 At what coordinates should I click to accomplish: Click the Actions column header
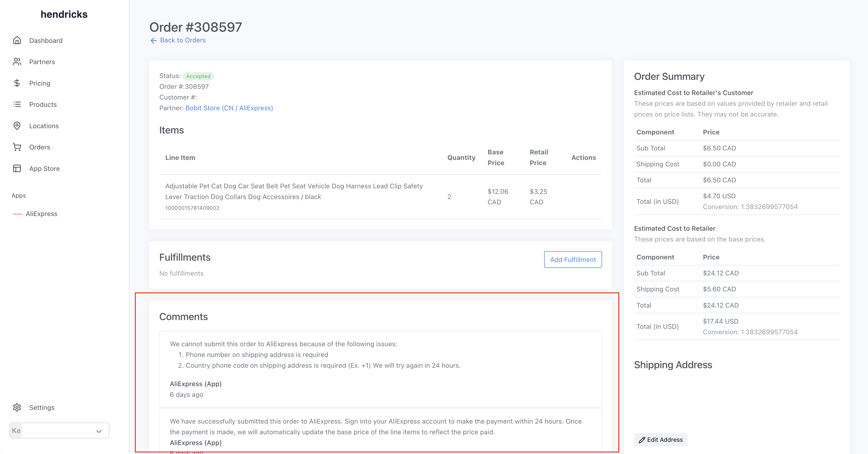(x=584, y=157)
